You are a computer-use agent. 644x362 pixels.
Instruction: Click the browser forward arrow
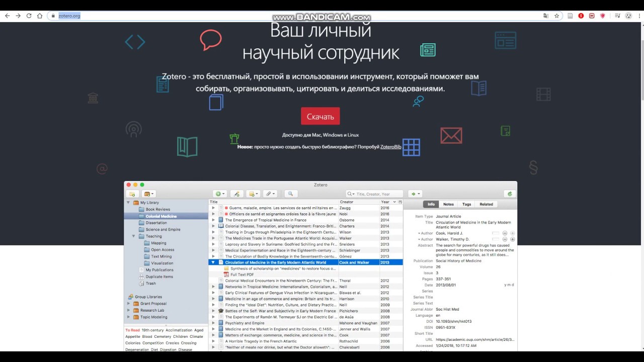[x=18, y=16]
